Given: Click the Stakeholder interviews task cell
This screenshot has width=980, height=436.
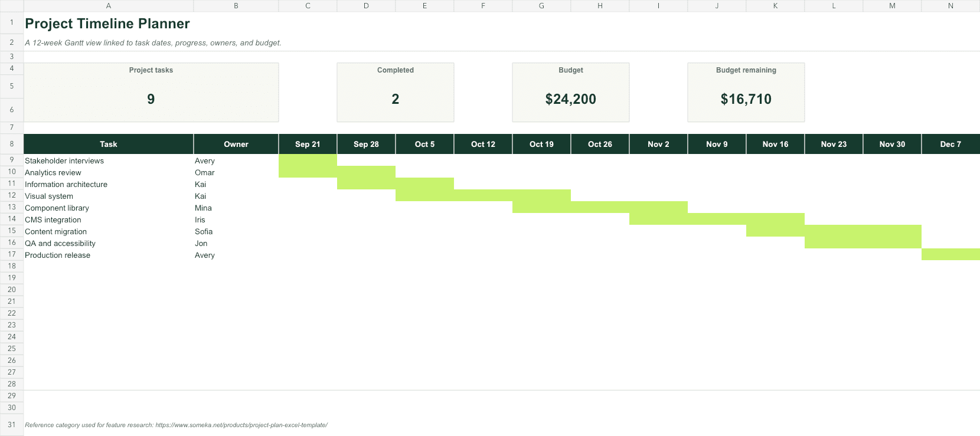Looking at the screenshot, I should click(109, 160).
